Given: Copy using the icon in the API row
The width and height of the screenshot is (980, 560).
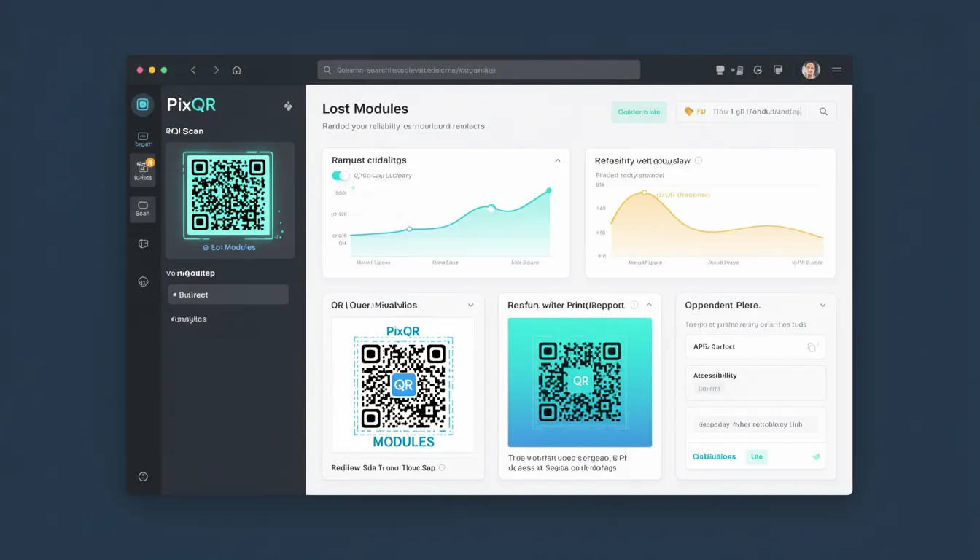Looking at the screenshot, I should pyautogui.click(x=812, y=347).
